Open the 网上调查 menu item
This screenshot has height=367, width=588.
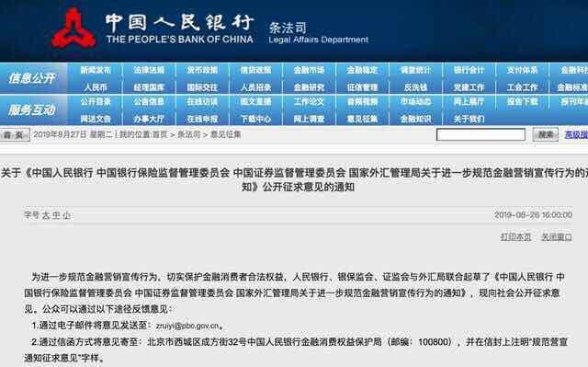pyautogui.click(x=309, y=119)
